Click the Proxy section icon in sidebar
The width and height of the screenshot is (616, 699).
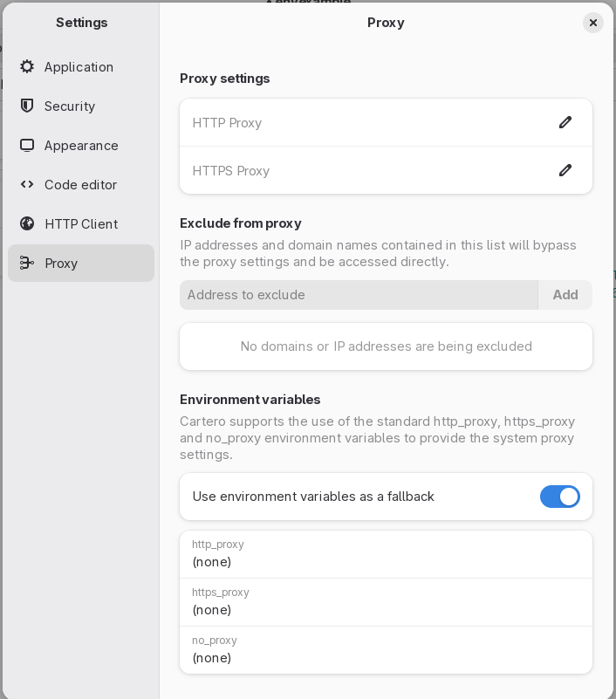25,263
